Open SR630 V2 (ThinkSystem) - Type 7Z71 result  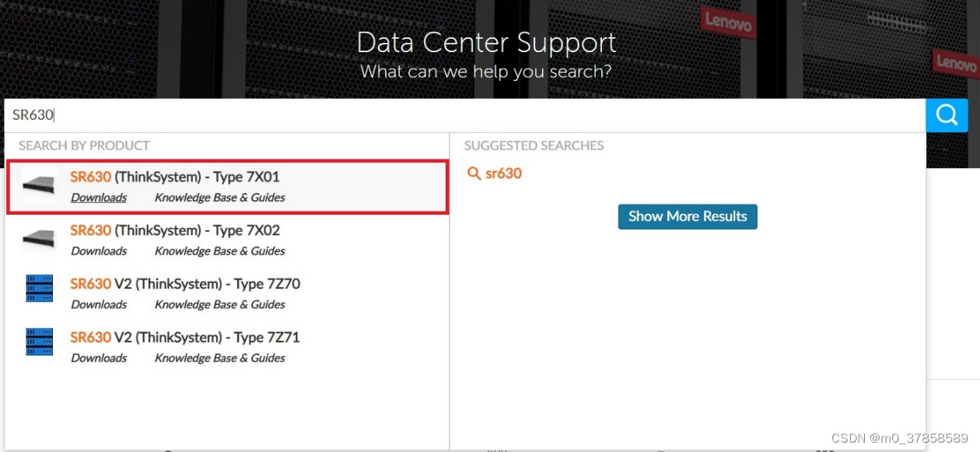(185, 338)
